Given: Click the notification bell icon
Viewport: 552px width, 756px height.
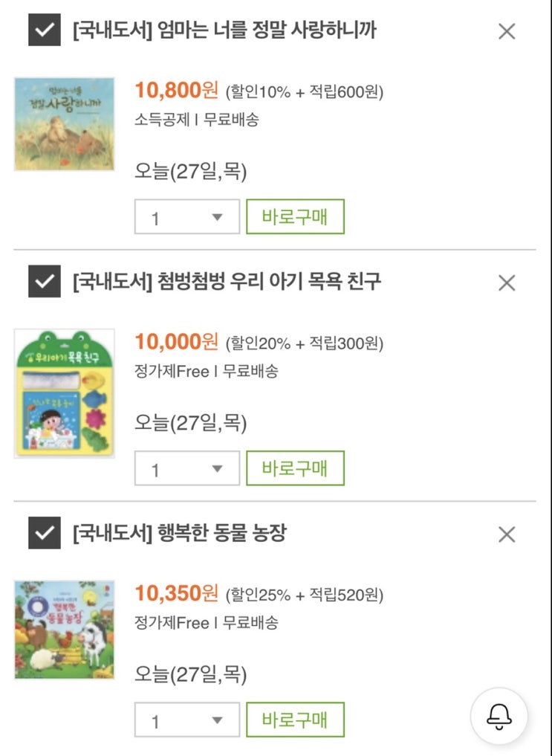Looking at the screenshot, I should click(x=499, y=717).
